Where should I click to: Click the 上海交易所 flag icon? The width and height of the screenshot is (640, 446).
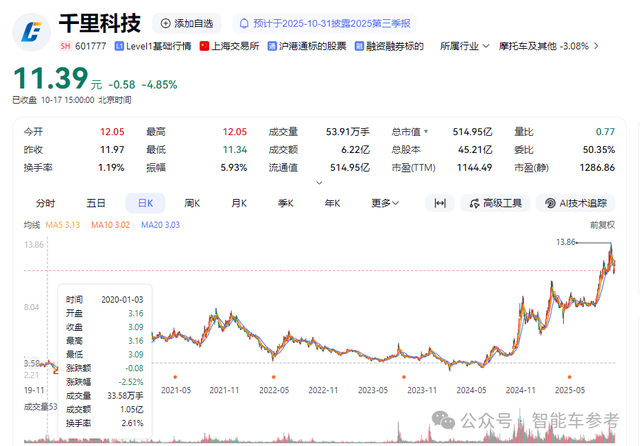click(x=205, y=46)
